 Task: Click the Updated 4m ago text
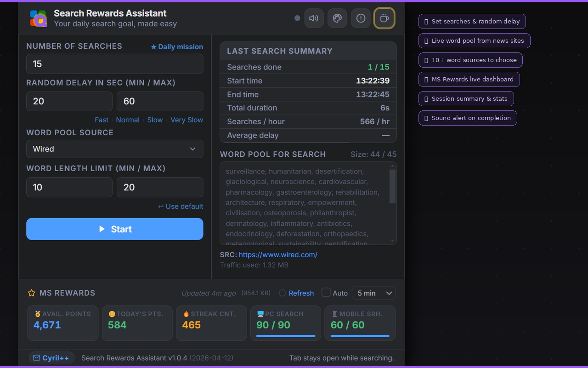tap(209, 293)
